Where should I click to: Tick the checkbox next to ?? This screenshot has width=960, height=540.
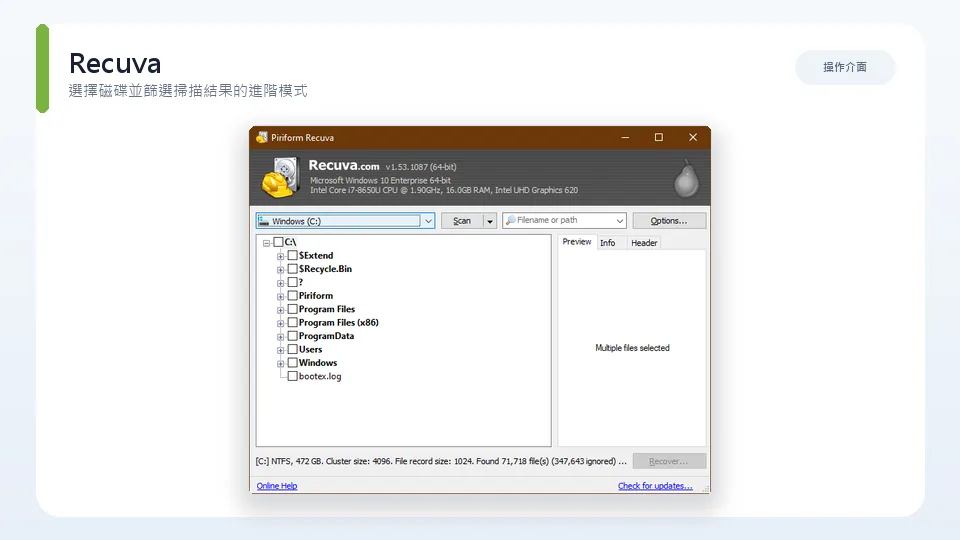(293, 282)
